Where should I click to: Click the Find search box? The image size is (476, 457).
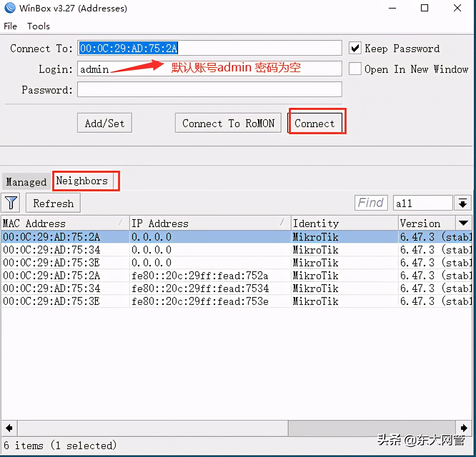(x=371, y=203)
